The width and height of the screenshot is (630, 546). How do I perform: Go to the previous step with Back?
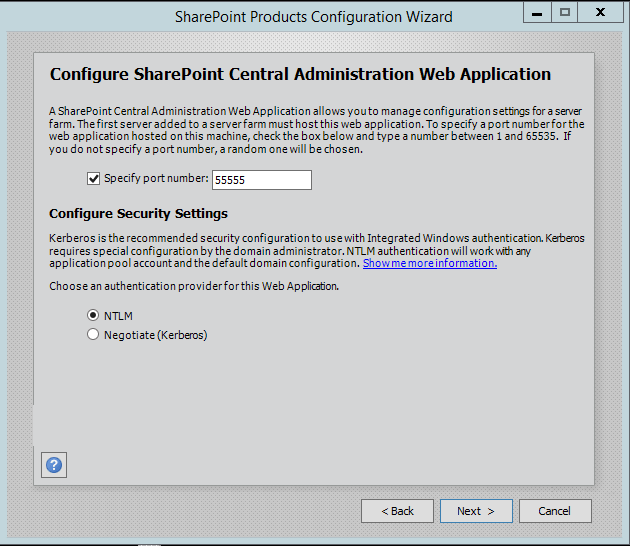pyautogui.click(x=397, y=511)
